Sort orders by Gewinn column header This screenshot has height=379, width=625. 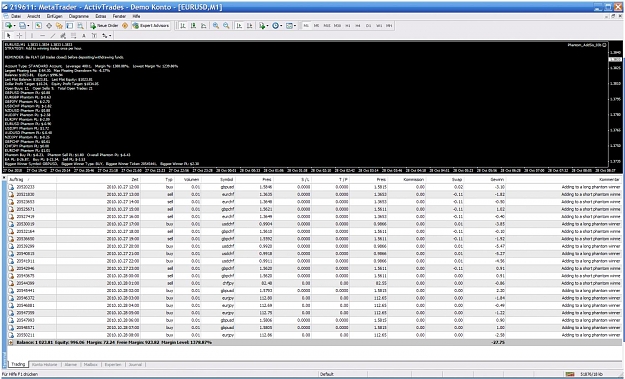(x=485, y=180)
